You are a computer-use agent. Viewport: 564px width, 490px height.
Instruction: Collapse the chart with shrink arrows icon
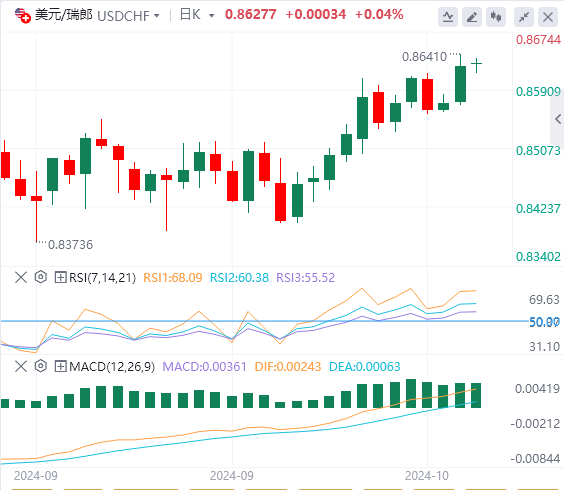(x=524, y=17)
